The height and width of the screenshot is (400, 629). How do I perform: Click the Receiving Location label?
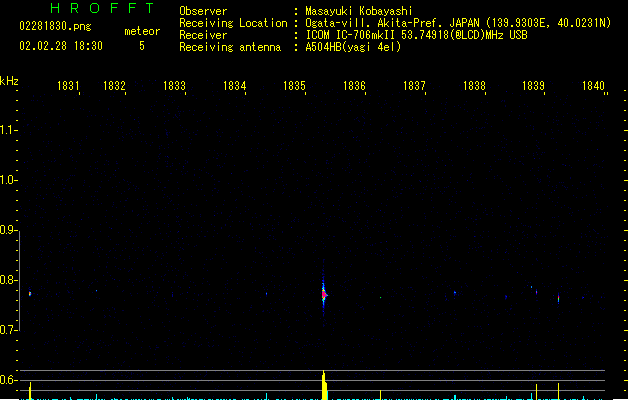[x=233, y=23]
